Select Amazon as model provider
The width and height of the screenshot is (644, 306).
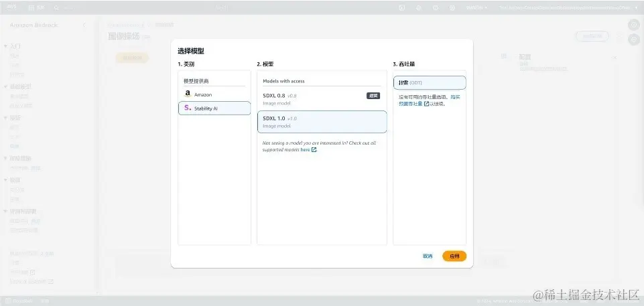point(214,94)
